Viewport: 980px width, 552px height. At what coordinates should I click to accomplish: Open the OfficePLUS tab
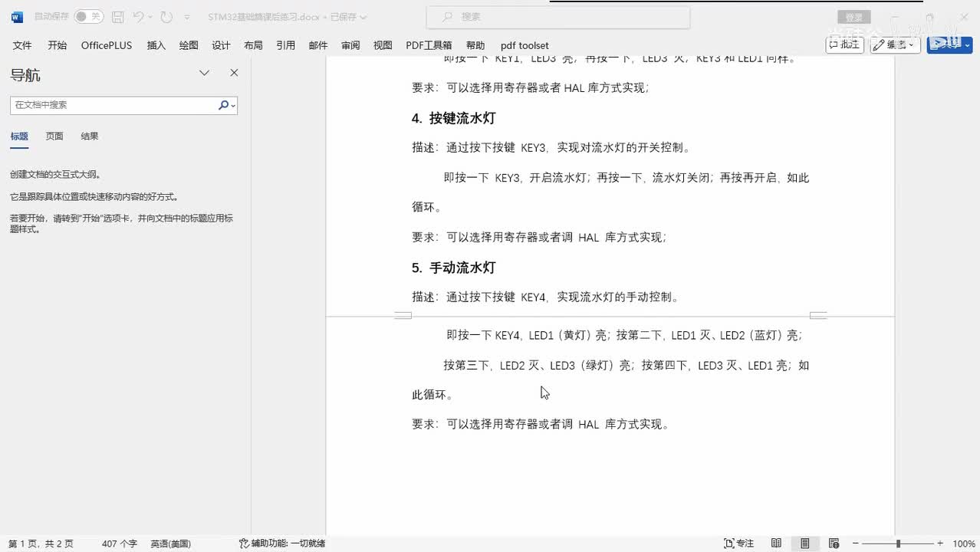[x=107, y=45]
